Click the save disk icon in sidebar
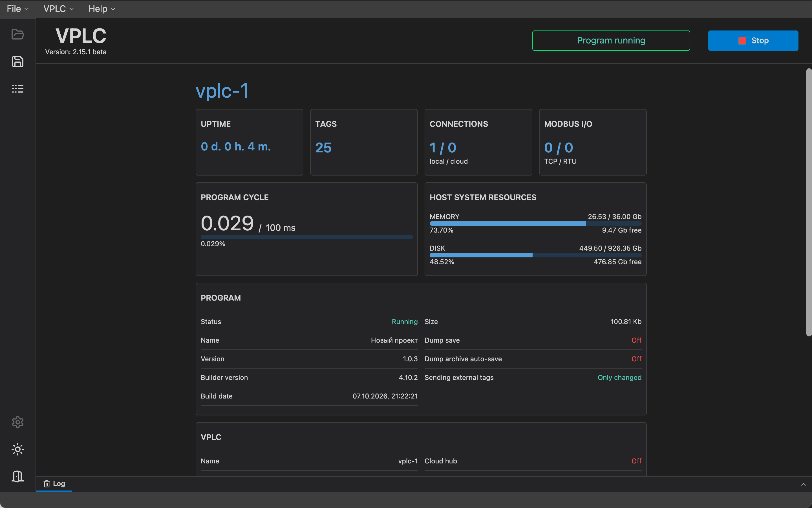The width and height of the screenshot is (812, 508). pyautogui.click(x=17, y=62)
